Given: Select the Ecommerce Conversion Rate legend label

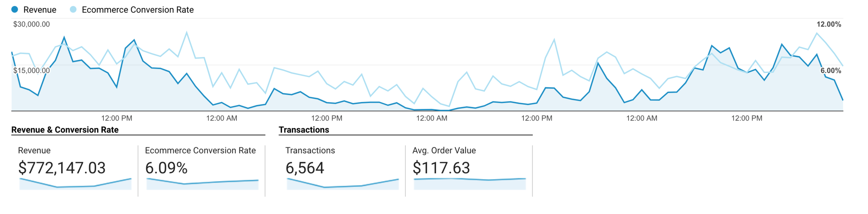Looking at the screenshot, I should tap(137, 10).
